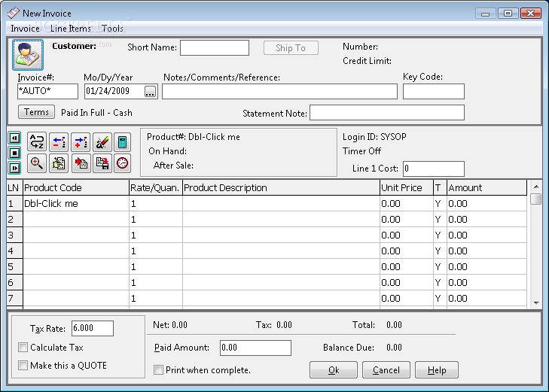This screenshot has width=549, height=392.
Task: Click the Paid In Full - Cash text
Action: coord(96,113)
